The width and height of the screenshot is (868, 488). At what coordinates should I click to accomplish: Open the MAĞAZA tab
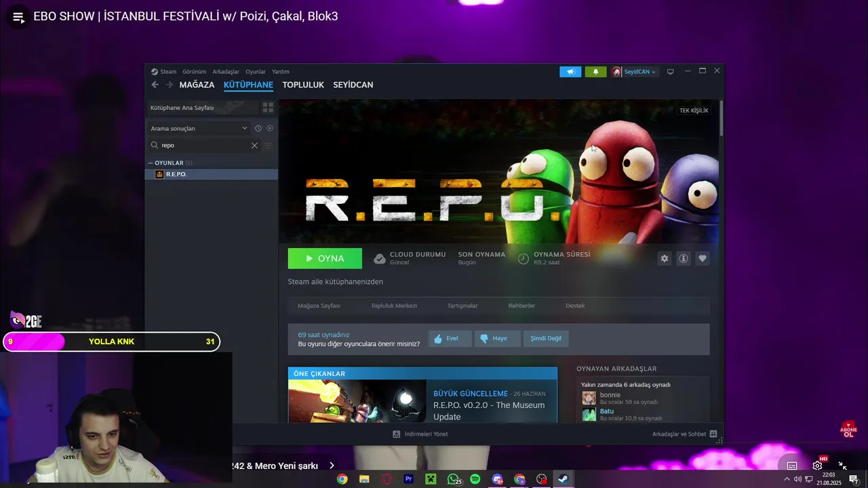click(197, 85)
